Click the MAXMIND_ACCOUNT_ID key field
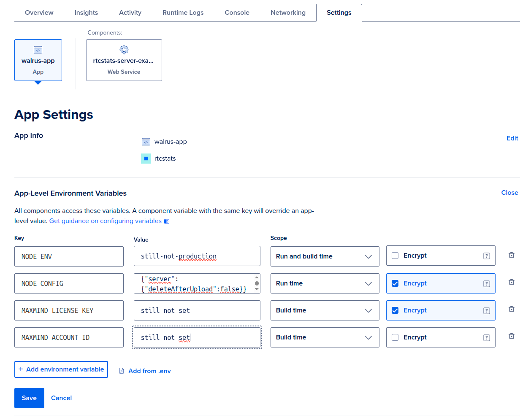This screenshot has width=520, height=420. [69, 337]
